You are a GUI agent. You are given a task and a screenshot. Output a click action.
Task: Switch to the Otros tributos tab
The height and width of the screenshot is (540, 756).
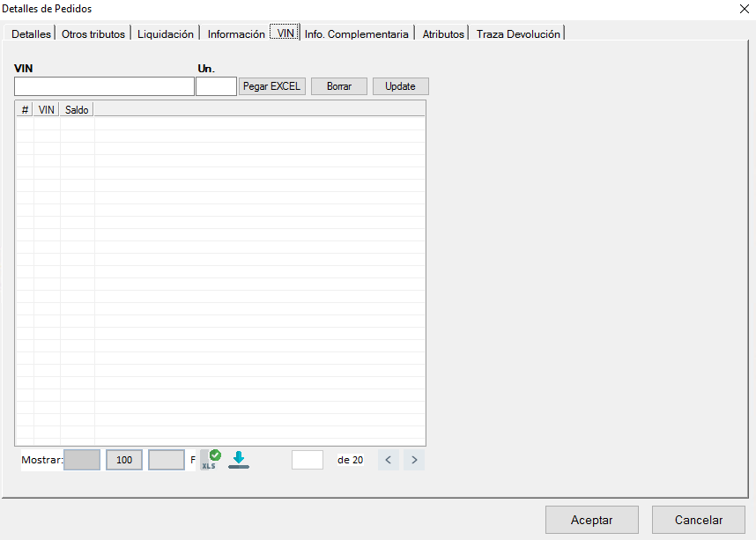click(93, 34)
